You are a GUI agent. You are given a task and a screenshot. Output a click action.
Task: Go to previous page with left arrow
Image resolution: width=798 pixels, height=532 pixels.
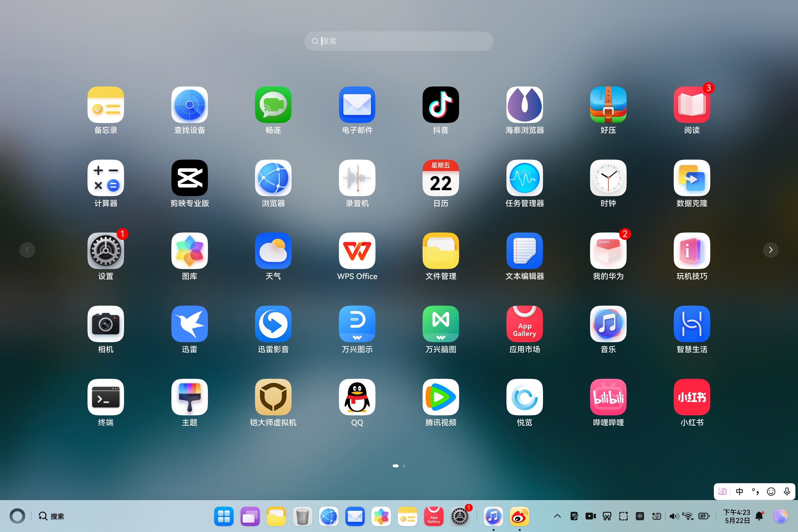(x=27, y=250)
